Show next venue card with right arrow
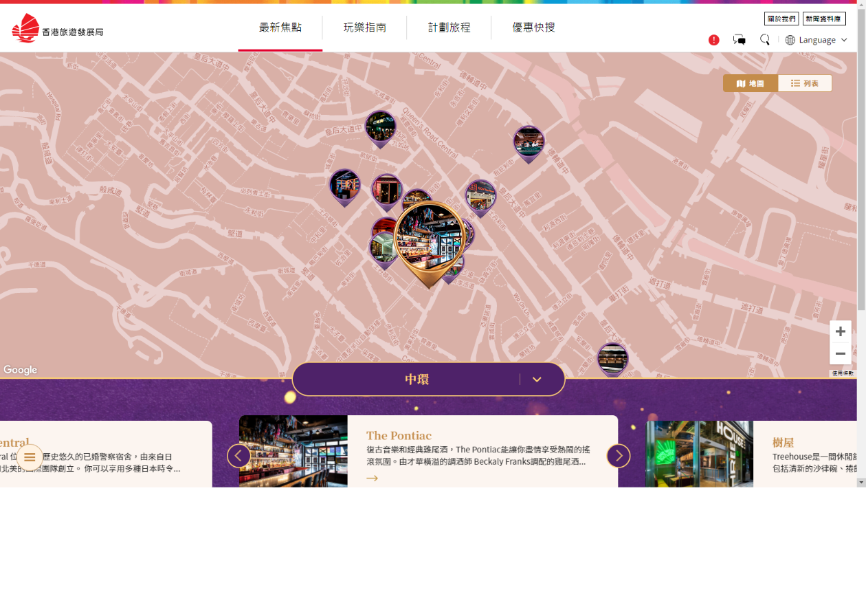 click(619, 455)
